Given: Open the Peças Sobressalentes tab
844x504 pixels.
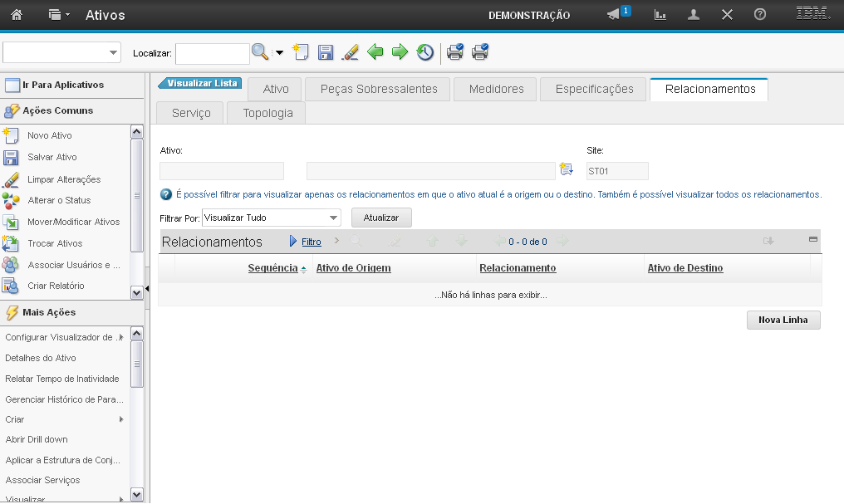Looking at the screenshot, I should [x=378, y=89].
